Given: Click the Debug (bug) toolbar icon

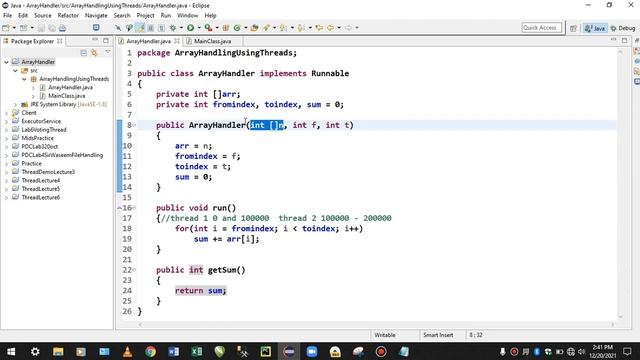Looking at the screenshot, I should pyautogui.click(x=173, y=28).
